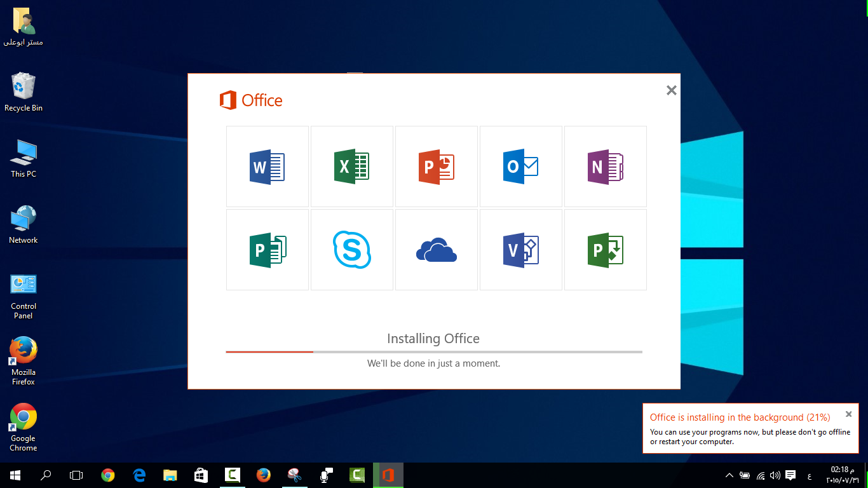
Task: Click the Skype for Business icon
Action: point(352,250)
